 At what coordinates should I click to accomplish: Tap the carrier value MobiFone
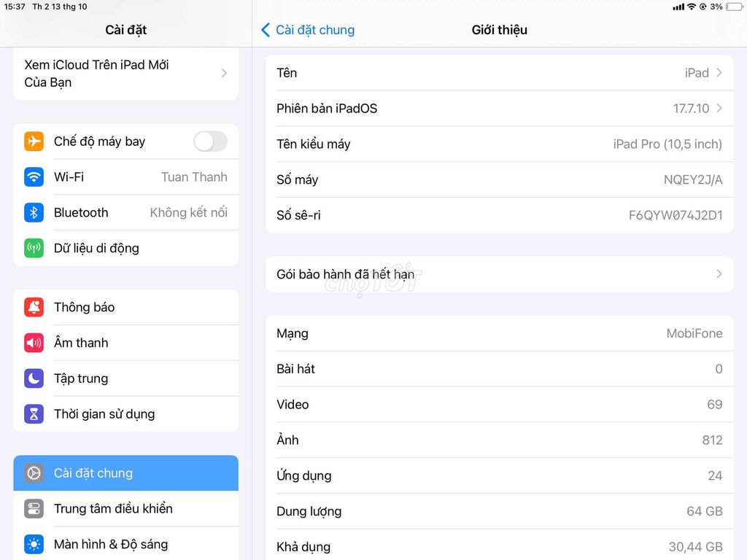694,333
